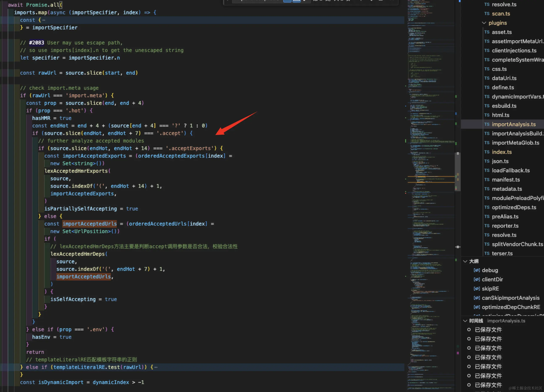The image size is (544, 392).
Task: Select optimizedDepChunkRE in the outline
Action: (x=511, y=307)
